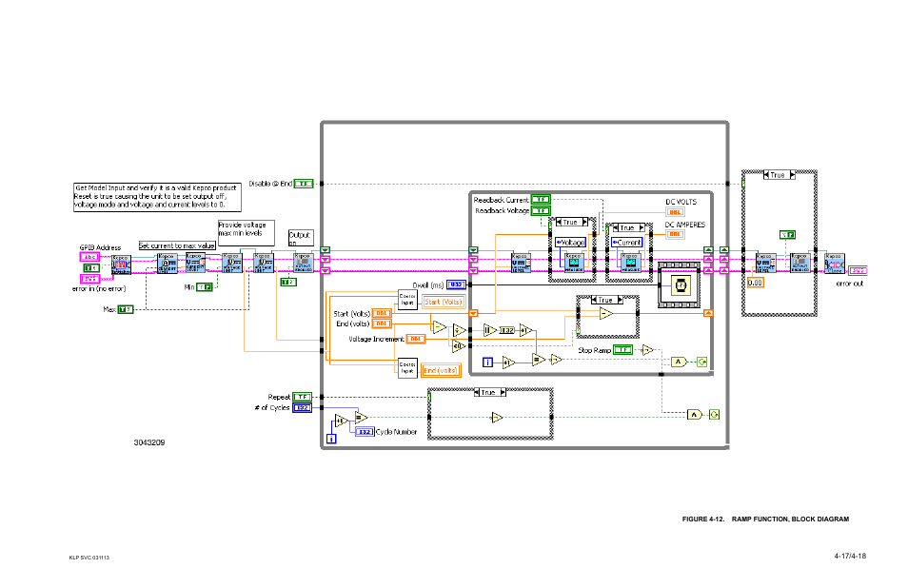Click the right arrow on the Current case selector

(642, 228)
